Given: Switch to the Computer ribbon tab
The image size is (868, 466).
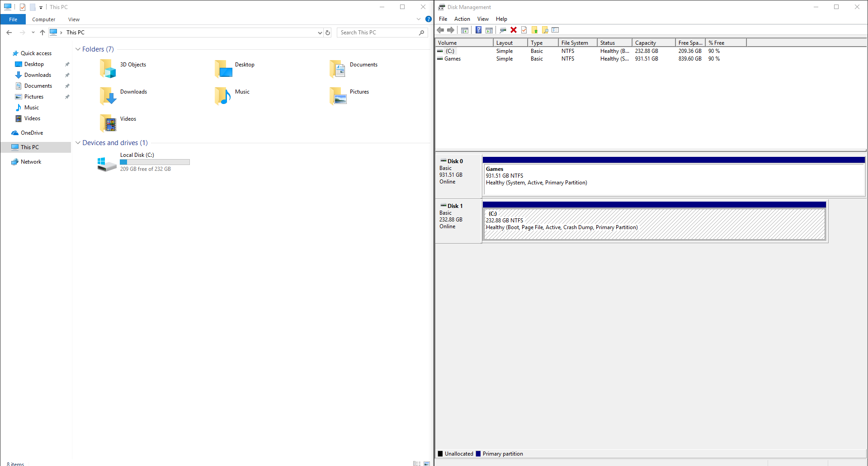Looking at the screenshot, I should 44,19.
